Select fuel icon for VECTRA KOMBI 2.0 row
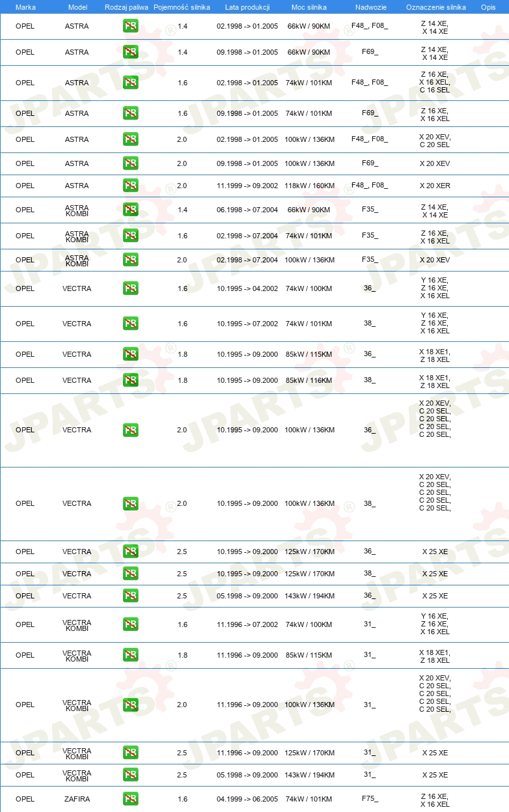 [x=130, y=705]
